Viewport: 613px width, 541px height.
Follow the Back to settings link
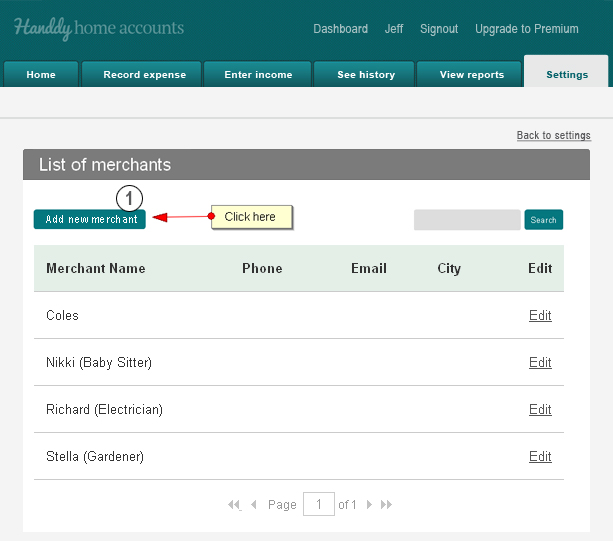[x=554, y=135]
